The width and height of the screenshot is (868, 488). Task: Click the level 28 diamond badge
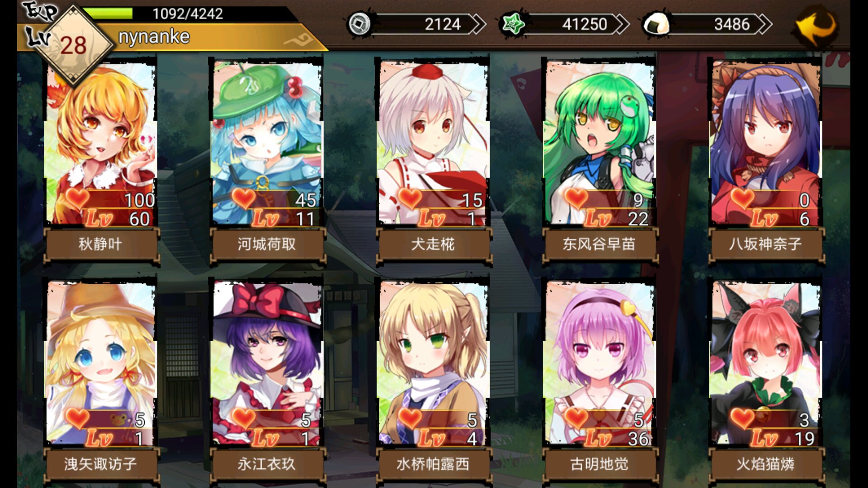(74, 45)
